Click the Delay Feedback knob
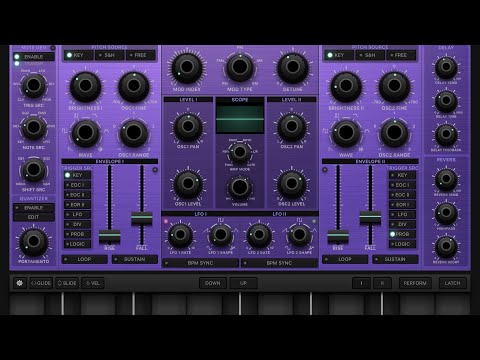The width and height of the screenshot is (480, 360). pyautogui.click(x=446, y=135)
